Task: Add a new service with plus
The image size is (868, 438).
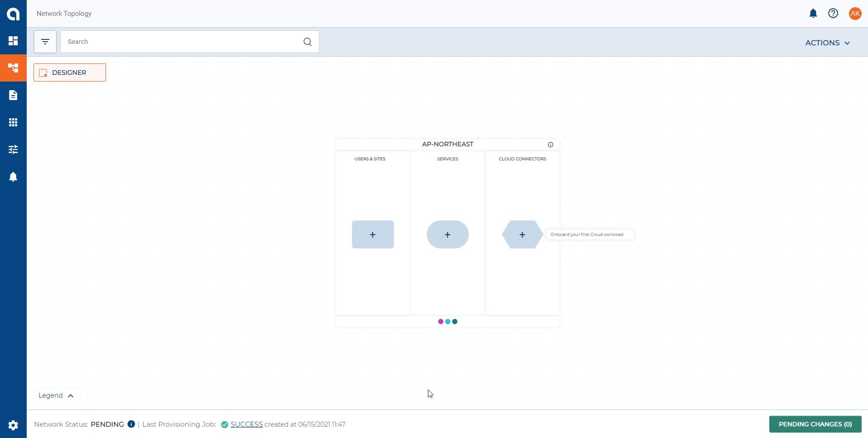Action: click(447, 235)
